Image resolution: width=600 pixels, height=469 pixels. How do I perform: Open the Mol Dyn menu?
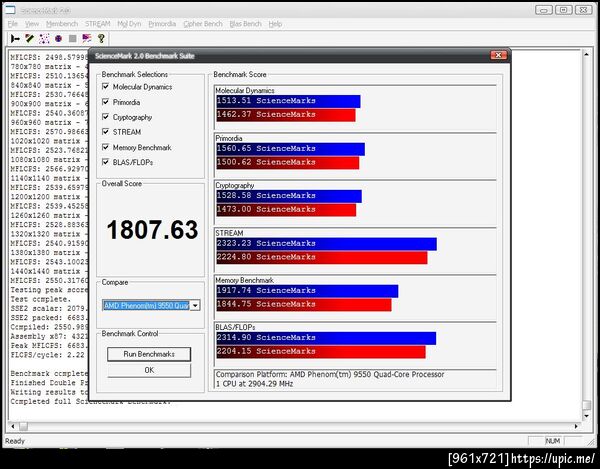[129, 24]
